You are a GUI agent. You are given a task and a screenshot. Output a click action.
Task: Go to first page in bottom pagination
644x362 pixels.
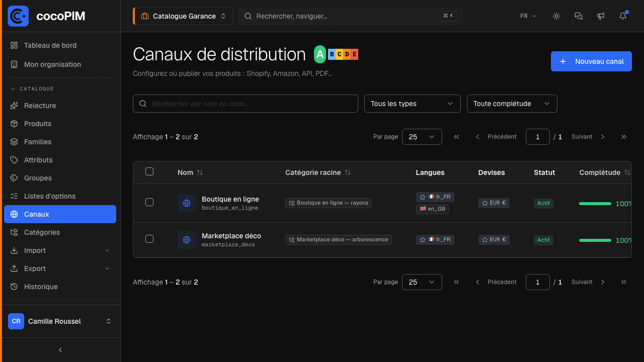pos(456,282)
